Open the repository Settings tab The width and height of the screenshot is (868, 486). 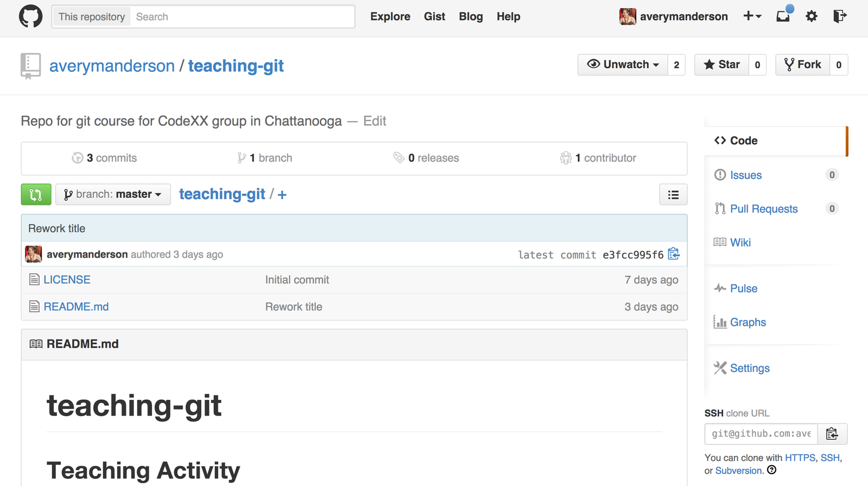point(750,368)
